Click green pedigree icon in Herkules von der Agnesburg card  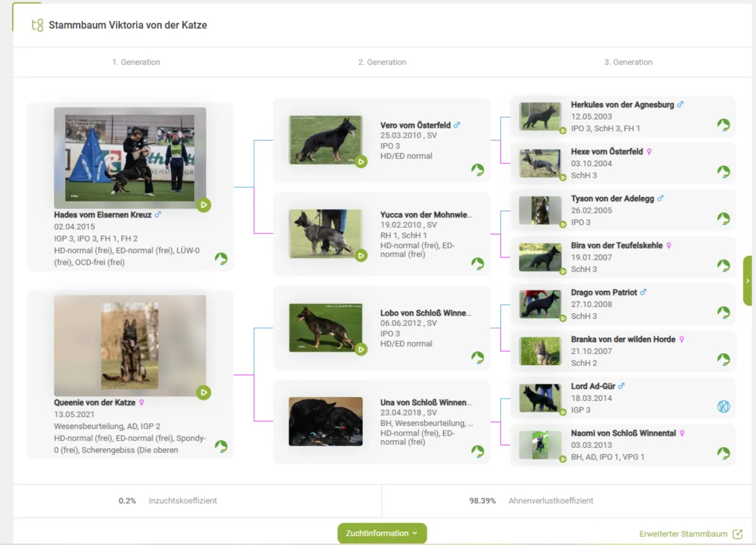(x=723, y=125)
